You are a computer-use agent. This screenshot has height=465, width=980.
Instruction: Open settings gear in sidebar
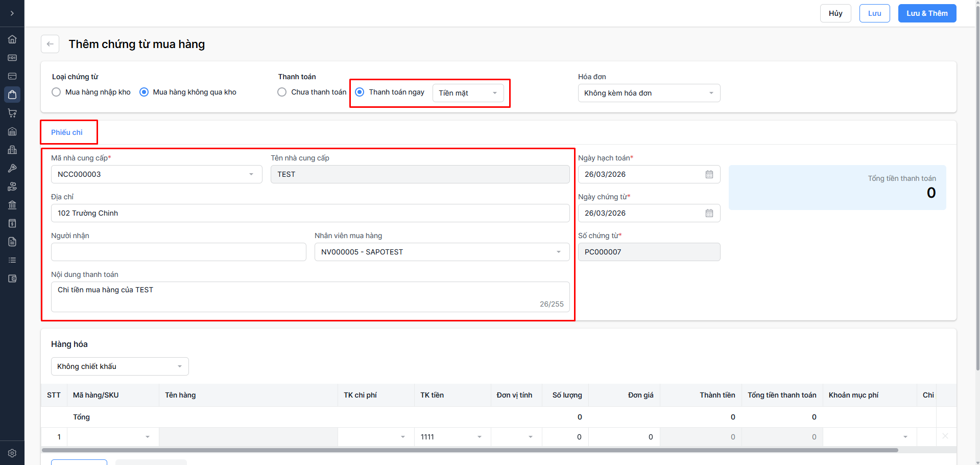coord(12,453)
